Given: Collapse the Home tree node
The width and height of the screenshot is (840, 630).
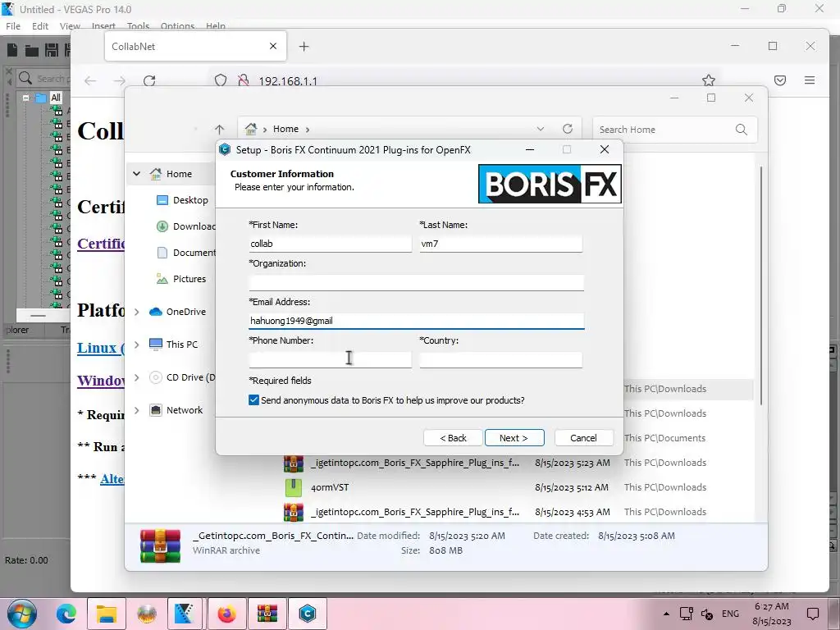Looking at the screenshot, I should (x=137, y=174).
